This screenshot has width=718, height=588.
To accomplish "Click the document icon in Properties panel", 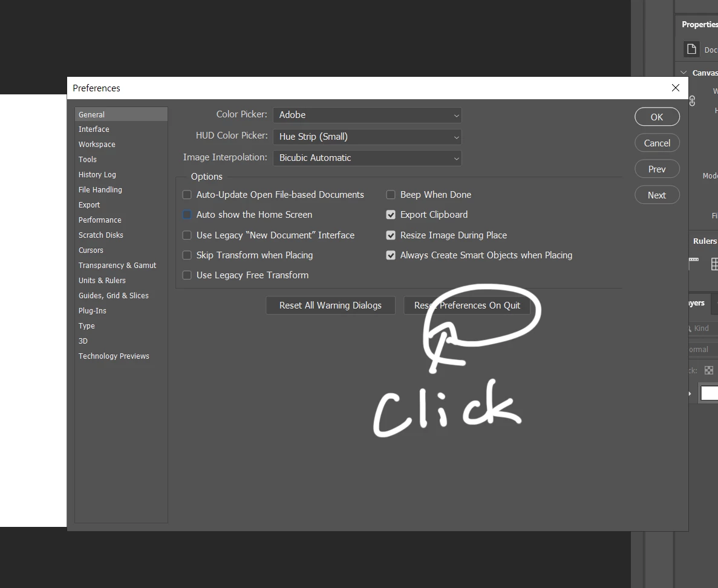I will pyautogui.click(x=691, y=49).
